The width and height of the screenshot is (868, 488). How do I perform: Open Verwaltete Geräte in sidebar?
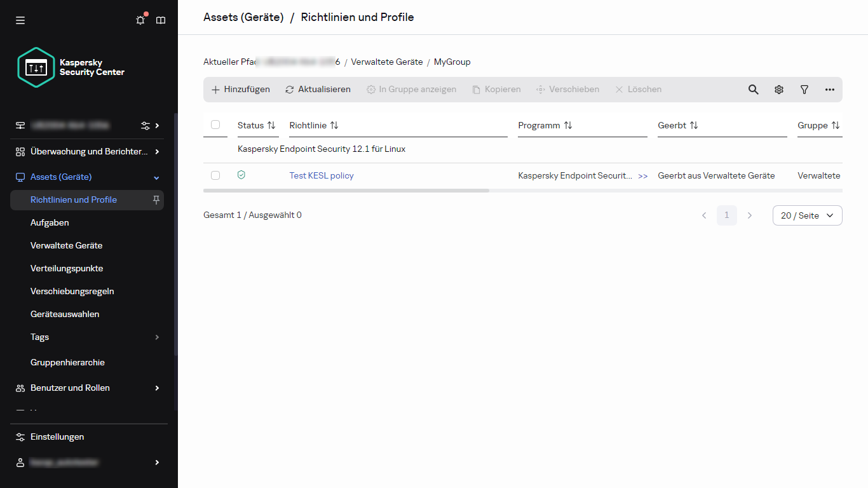pos(66,245)
